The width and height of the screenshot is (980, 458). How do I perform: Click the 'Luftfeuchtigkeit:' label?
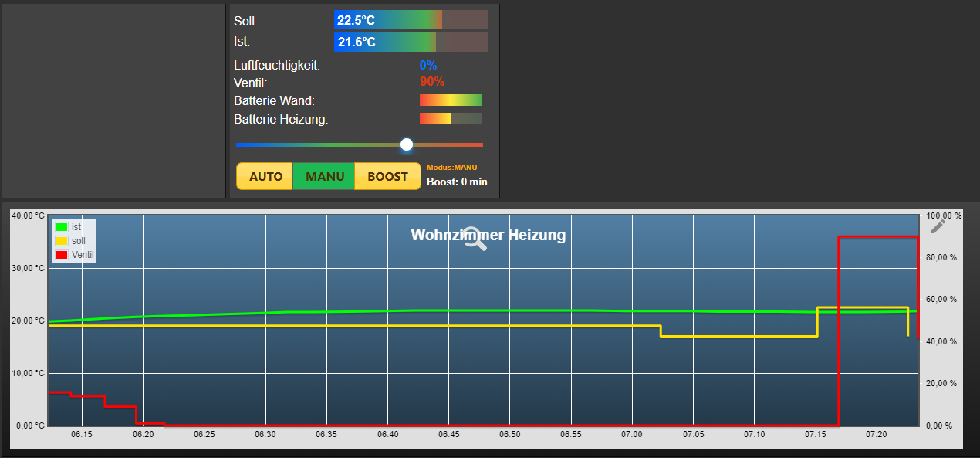click(277, 65)
